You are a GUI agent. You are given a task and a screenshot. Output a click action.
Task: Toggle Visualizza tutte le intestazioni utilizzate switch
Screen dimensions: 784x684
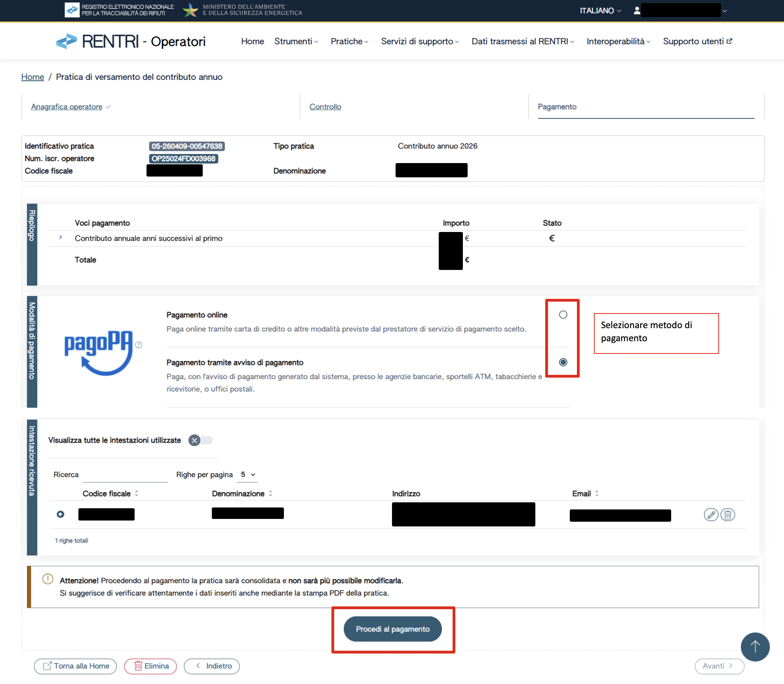pyautogui.click(x=200, y=440)
